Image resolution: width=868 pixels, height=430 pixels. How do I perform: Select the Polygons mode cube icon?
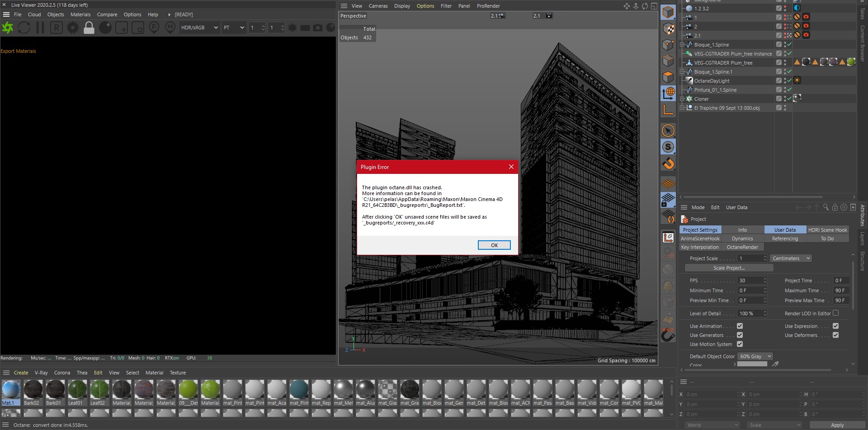668,77
